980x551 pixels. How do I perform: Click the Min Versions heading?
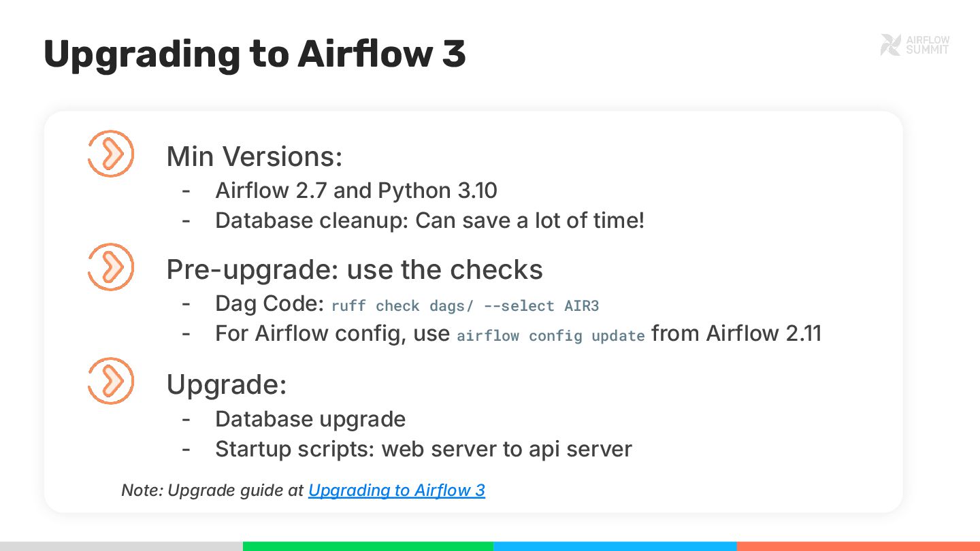254,156
